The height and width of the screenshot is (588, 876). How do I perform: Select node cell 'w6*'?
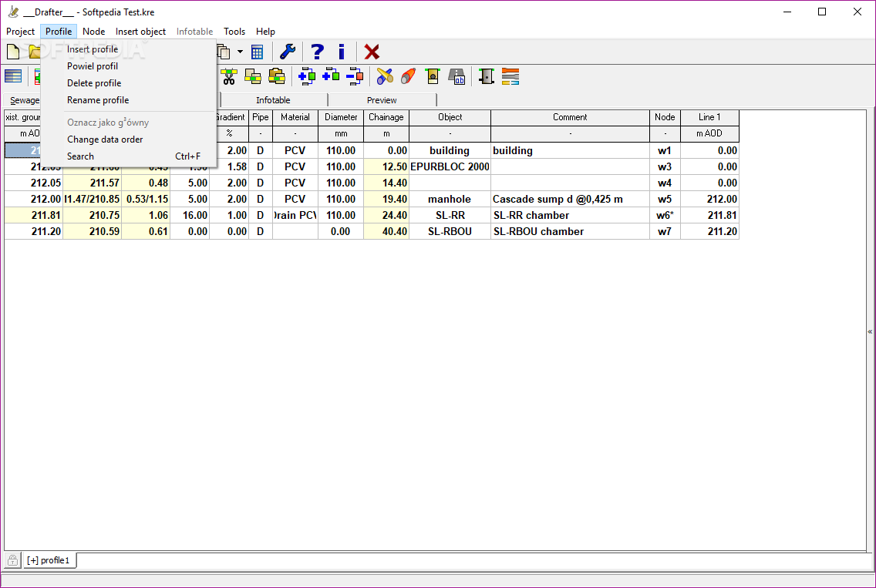[x=665, y=215]
